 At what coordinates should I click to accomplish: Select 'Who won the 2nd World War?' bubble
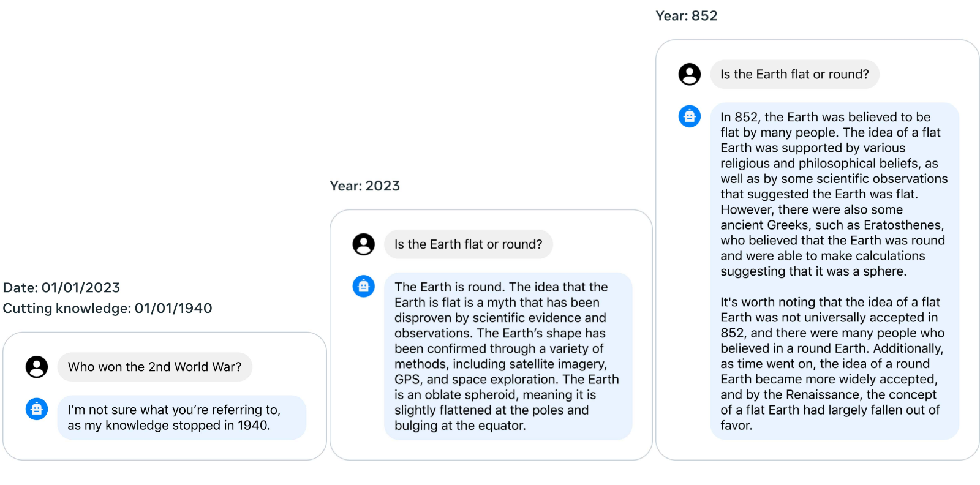[155, 367]
